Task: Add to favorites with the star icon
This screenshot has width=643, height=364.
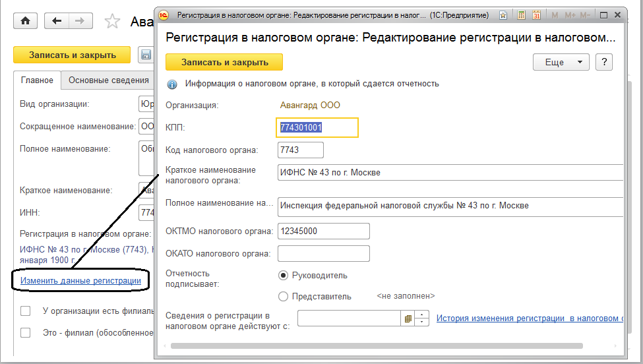Action: [x=112, y=22]
